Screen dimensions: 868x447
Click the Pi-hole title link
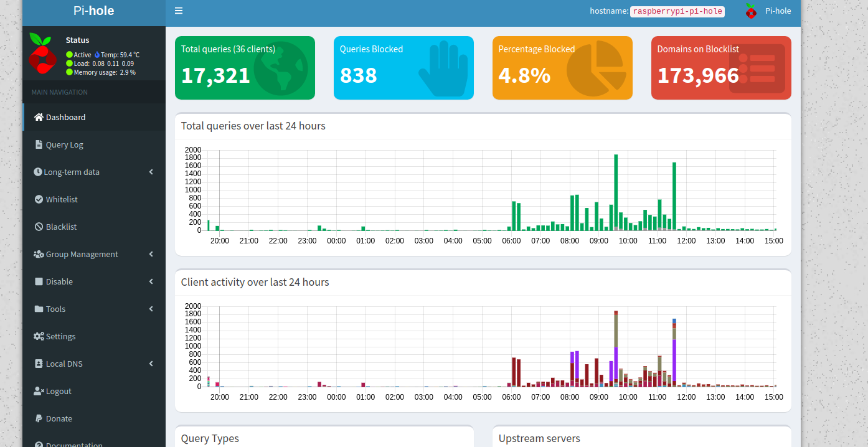click(93, 11)
